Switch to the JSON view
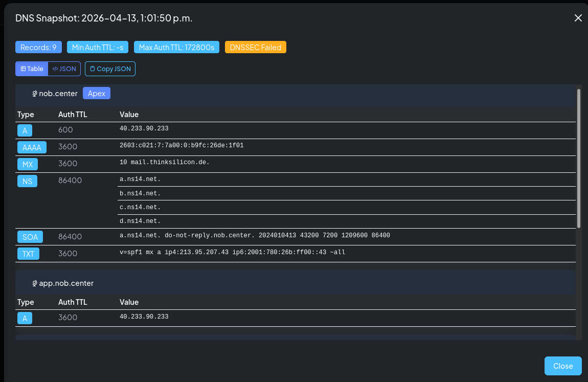 64,69
